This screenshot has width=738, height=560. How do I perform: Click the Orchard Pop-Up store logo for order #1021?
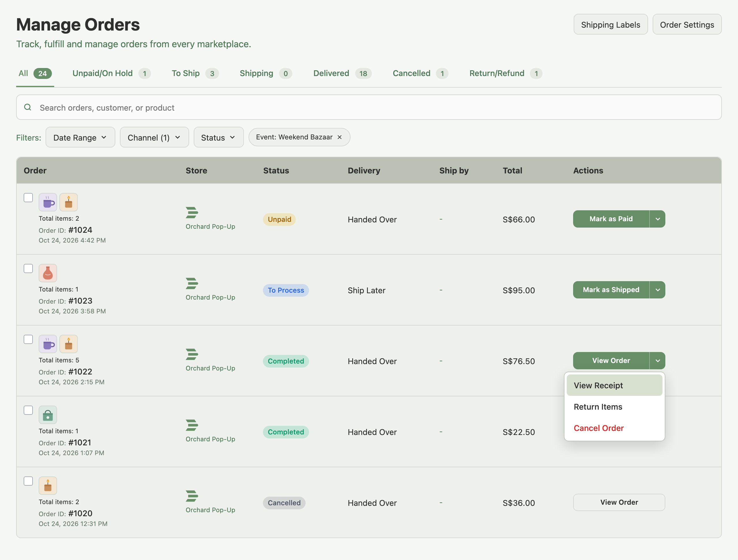tap(192, 425)
